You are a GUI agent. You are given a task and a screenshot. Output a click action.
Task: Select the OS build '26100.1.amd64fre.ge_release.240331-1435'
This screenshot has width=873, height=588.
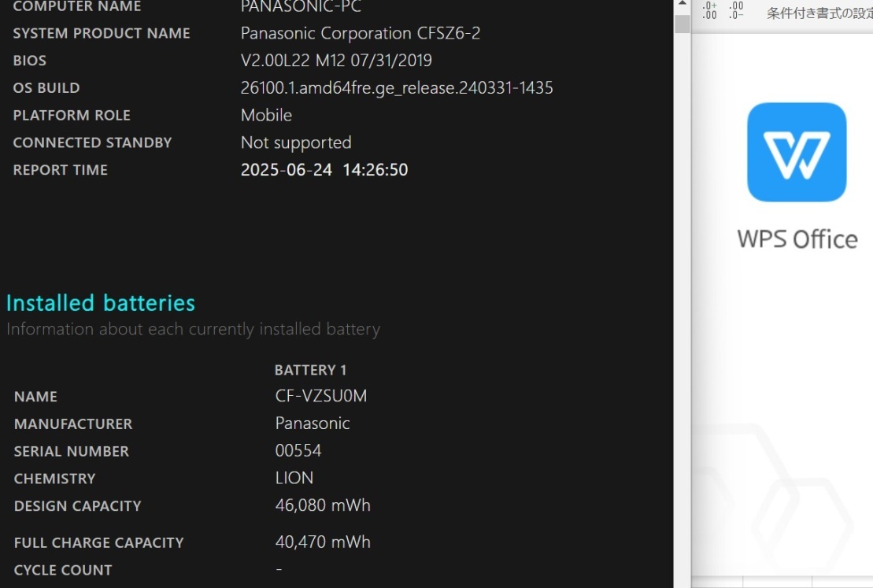point(397,88)
